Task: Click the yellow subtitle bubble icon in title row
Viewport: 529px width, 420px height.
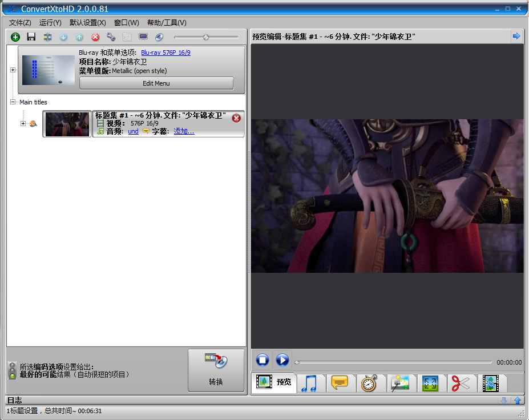Action: click(146, 131)
